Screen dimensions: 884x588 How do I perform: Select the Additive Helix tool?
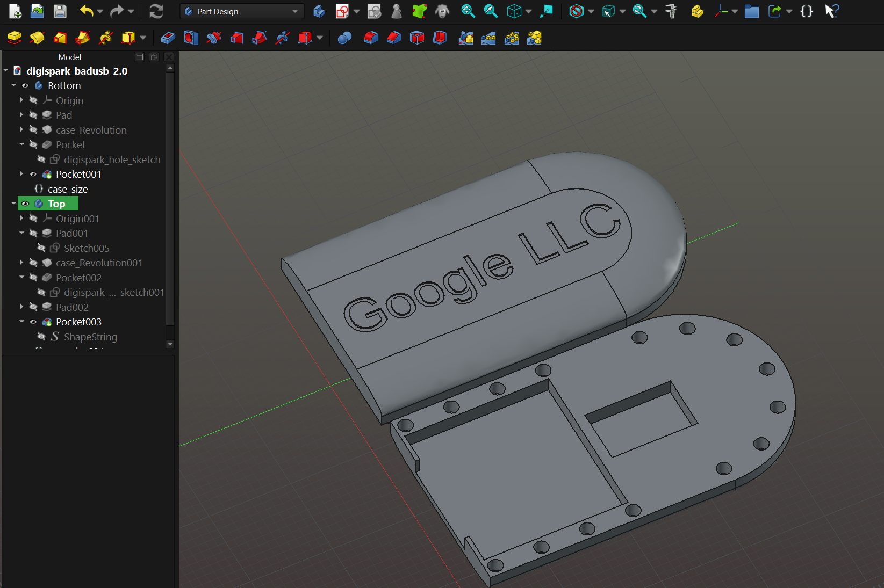105,38
